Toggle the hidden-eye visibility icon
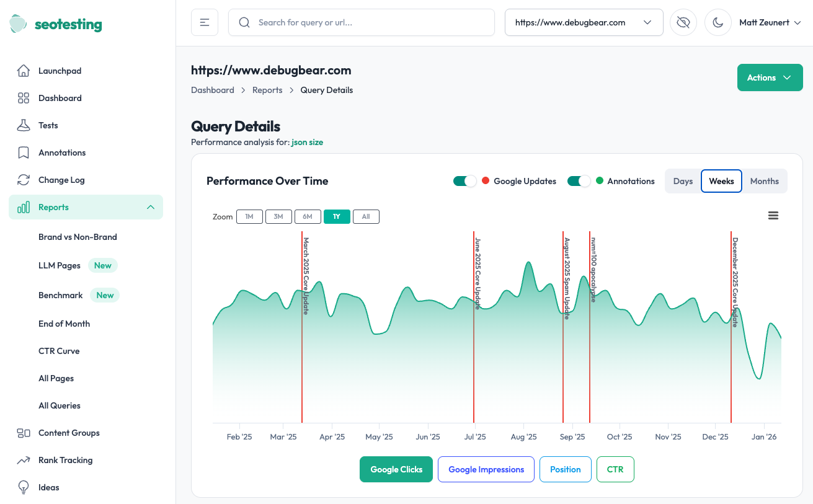This screenshot has width=813, height=504. tap(683, 22)
